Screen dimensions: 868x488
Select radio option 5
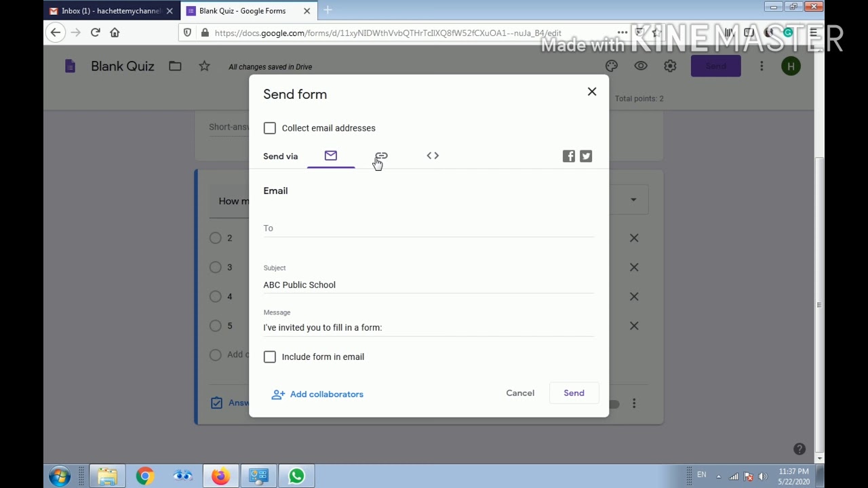[216, 325]
